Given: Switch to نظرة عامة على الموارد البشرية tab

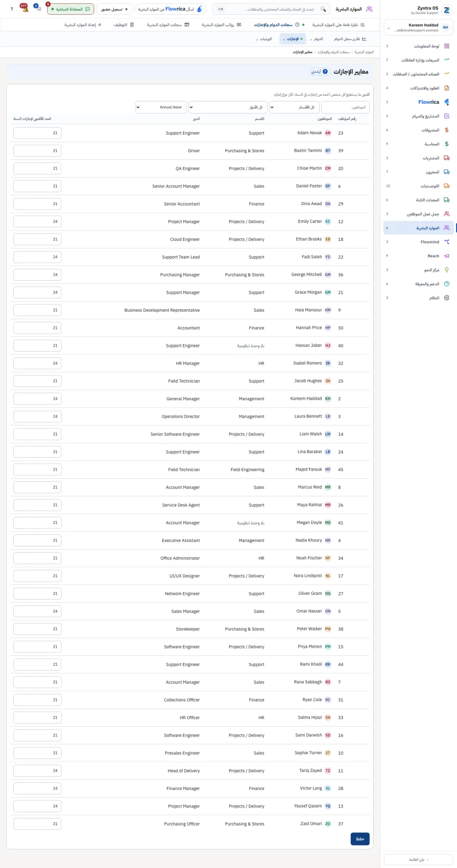Looking at the screenshot, I should (x=338, y=25).
